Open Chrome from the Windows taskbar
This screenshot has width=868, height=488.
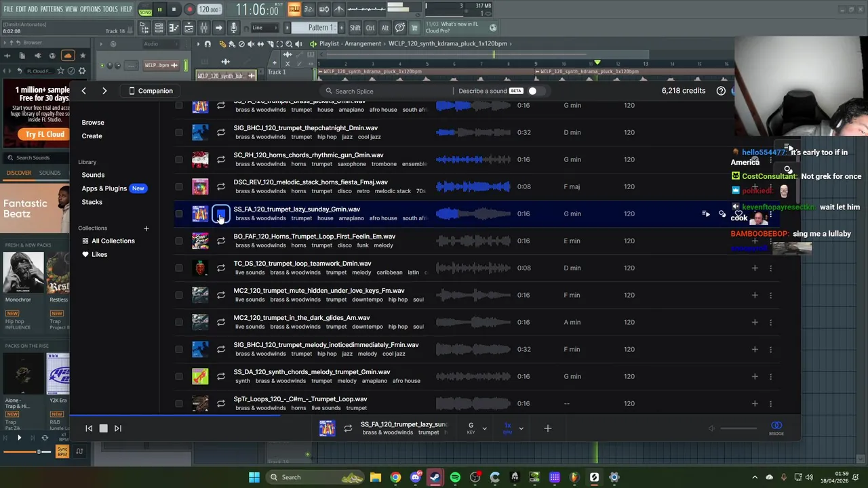coord(395,477)
